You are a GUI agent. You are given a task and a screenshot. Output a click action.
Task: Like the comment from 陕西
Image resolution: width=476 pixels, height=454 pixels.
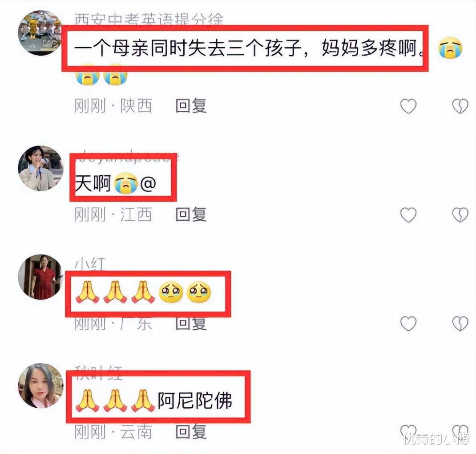[408, 106]
